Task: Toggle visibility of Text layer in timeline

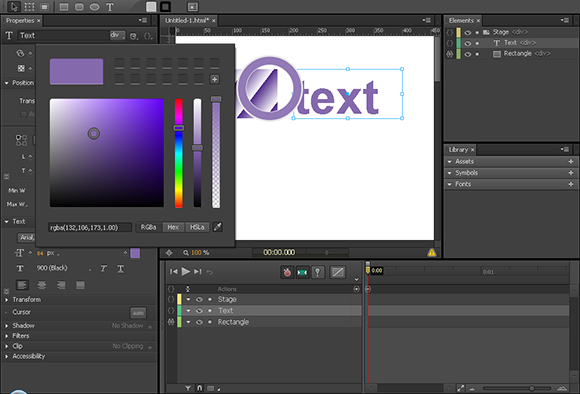Action: (x=199, y=311)
